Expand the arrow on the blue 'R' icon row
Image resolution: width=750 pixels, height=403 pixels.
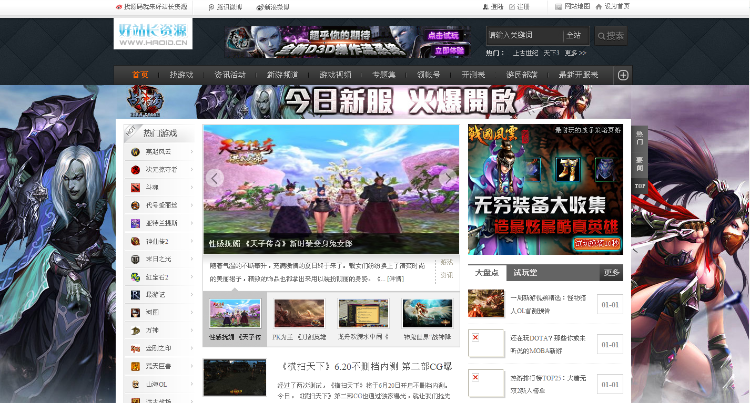point(191,294)
